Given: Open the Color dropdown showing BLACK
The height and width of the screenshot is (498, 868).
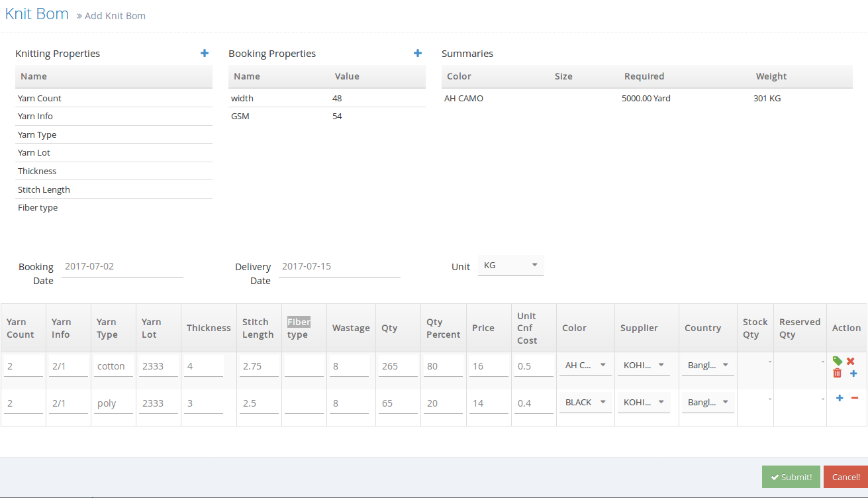Looking at the screenshot, I should (585, 403).
